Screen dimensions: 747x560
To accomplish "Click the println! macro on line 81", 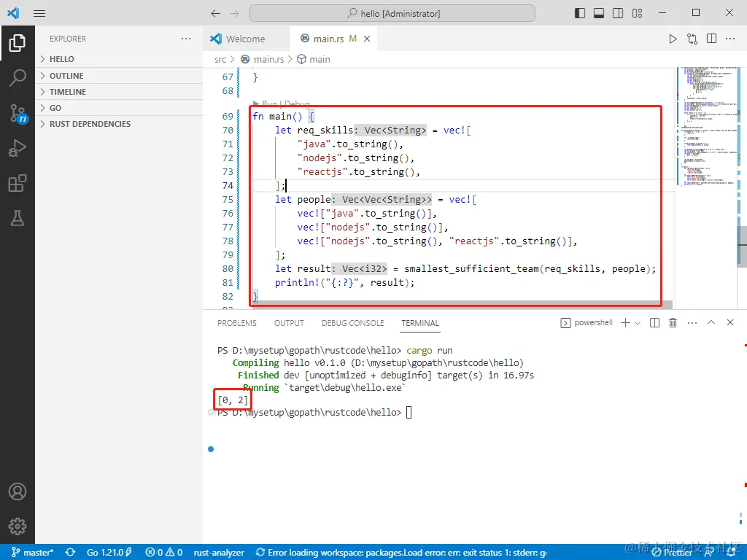I will pos(297,283).
